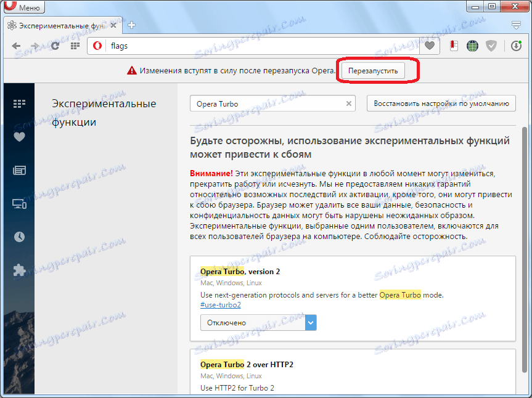Open the shield ad-blocker icon

tap(491, 46)
